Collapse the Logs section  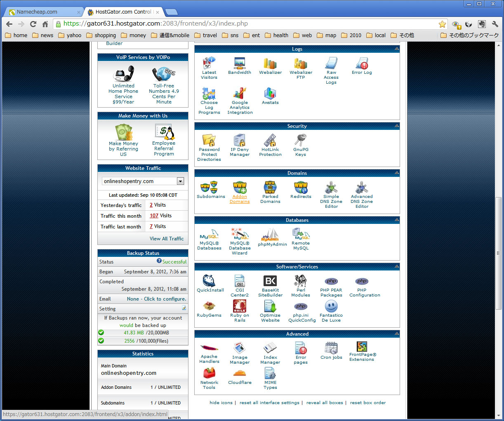click(396, 49)
